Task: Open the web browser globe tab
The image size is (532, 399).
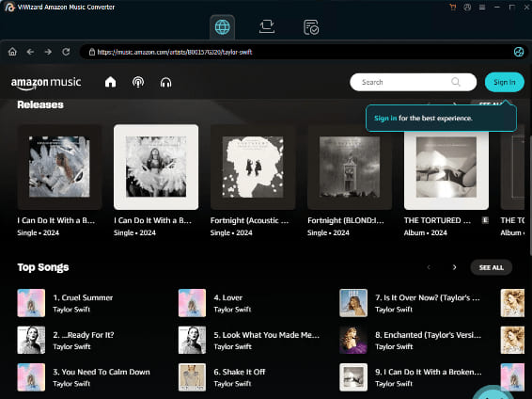Action: click(x=222, y=27)
